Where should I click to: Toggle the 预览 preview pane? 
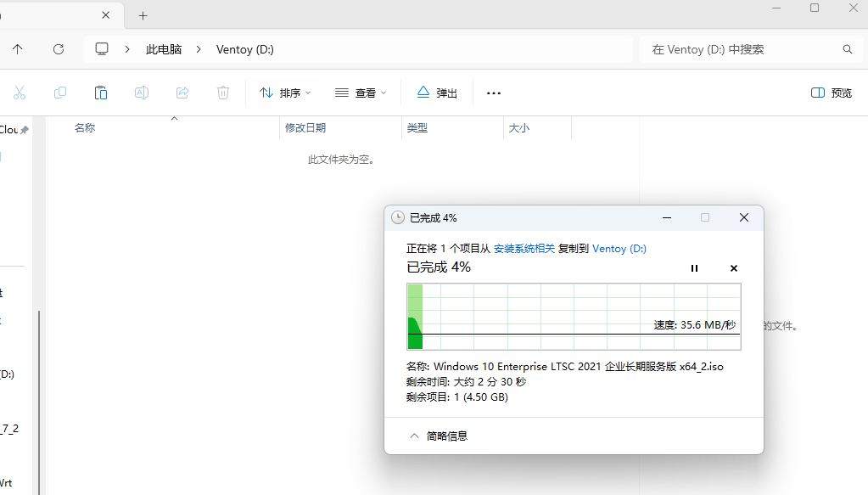(x=832, y=93)
